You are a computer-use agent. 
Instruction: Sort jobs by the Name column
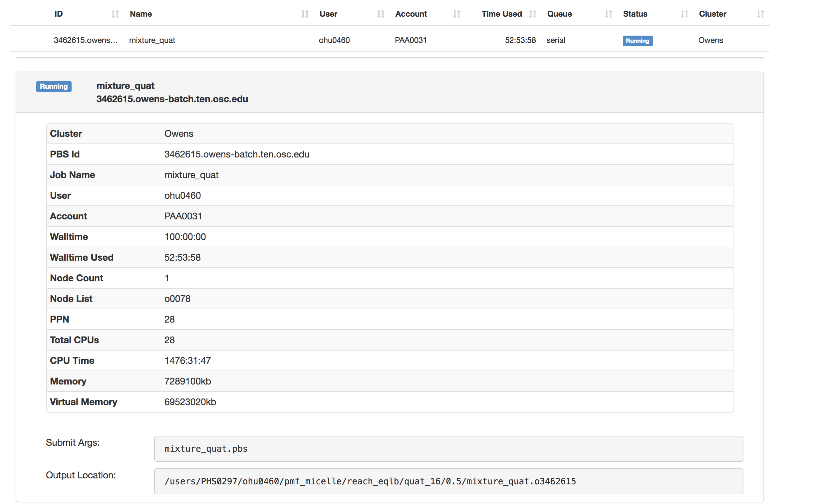305,14
